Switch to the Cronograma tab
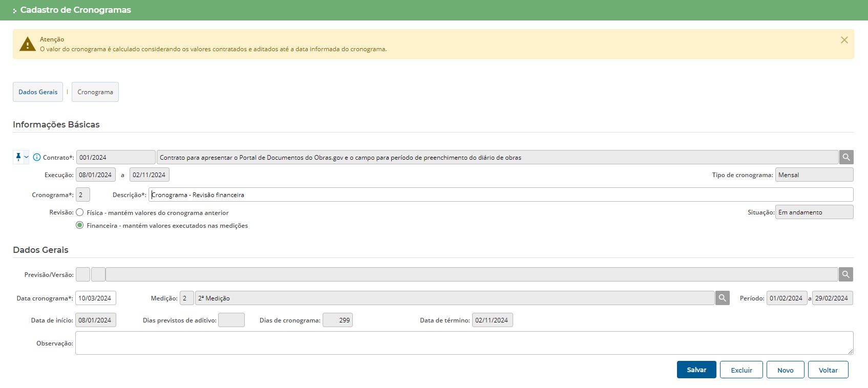Image resolution: width=868 pixels, height=388 pixels. coord(95,92)
